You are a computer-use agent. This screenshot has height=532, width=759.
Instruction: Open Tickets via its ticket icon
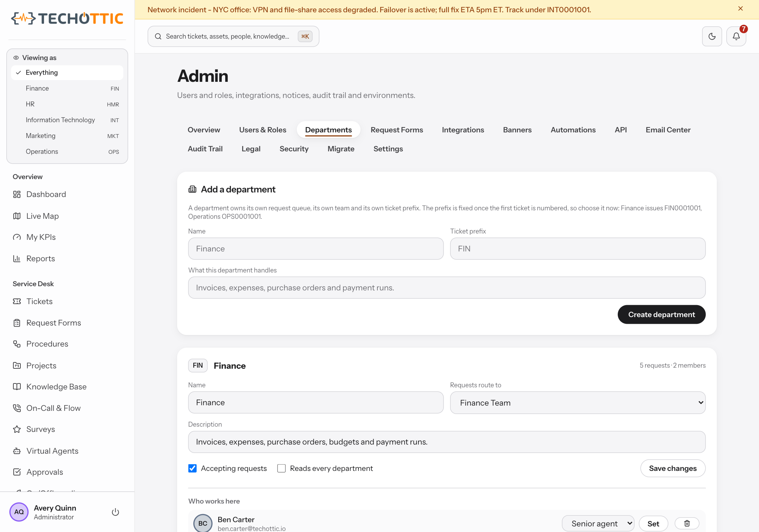point(17,301)
